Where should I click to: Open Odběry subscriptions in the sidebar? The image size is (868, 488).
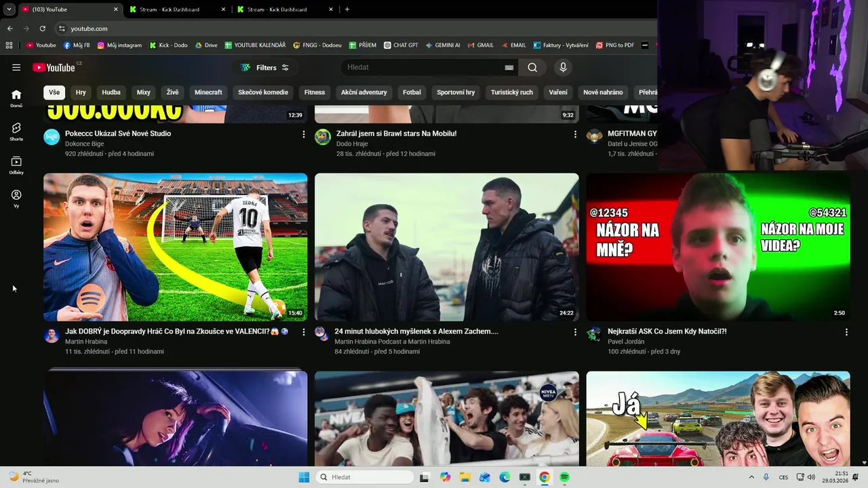point(16,165)
